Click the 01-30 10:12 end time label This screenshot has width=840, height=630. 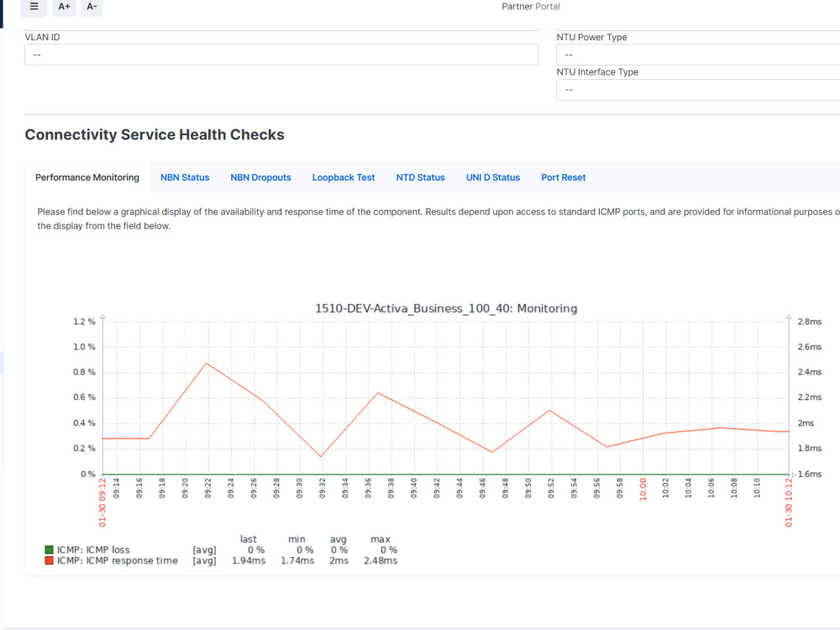click(x=789, y=502)
